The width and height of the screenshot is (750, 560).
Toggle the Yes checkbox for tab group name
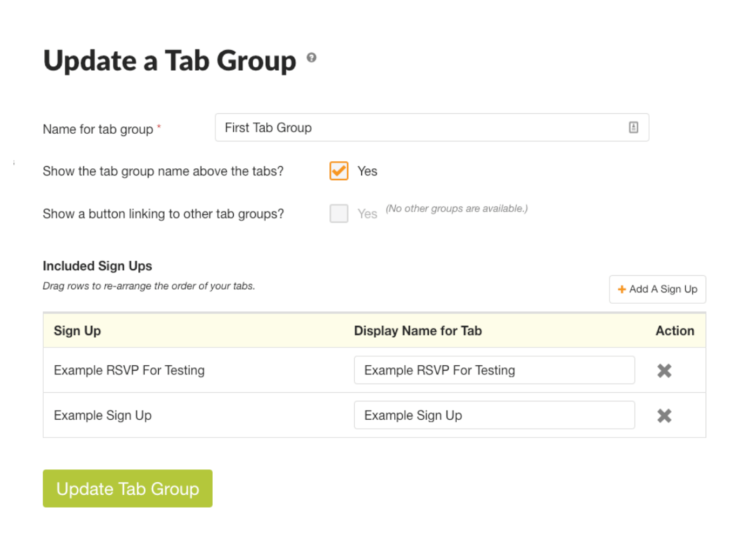click(x=339, y=171)
